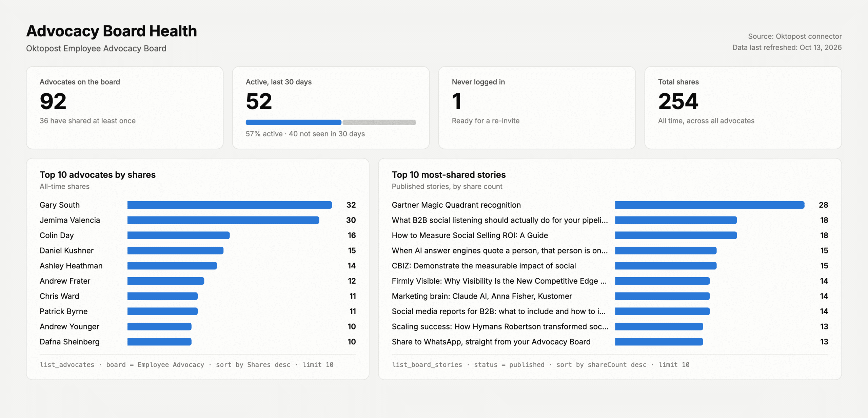
Task: Click Data last refreshed Oct 13, 2026
Action: (x=787, y=47)
